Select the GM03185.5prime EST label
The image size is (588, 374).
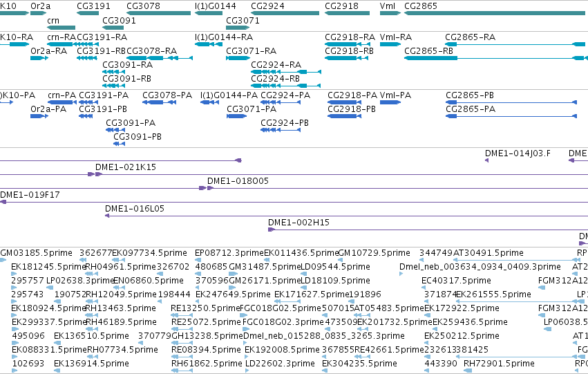coord(37,253)
